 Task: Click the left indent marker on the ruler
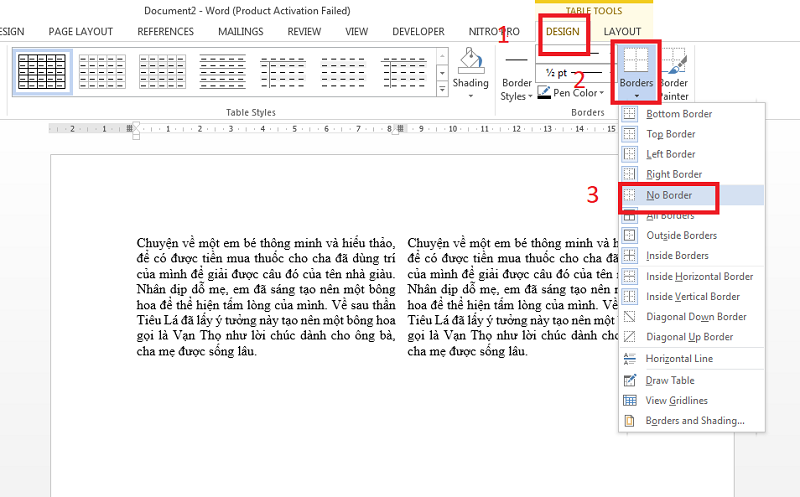(x=136, y=132)
